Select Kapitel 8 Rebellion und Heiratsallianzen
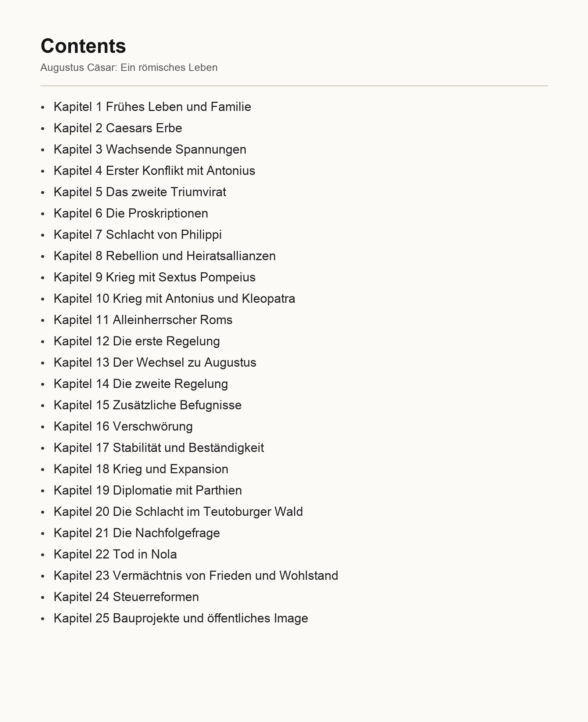 tap(165, 256)
